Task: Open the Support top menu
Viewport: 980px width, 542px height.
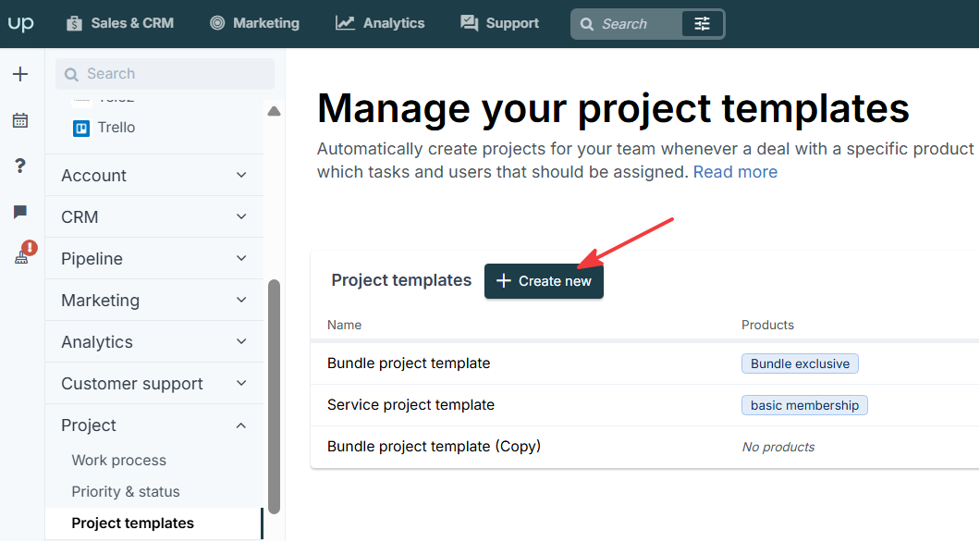Action: (499, 24)
